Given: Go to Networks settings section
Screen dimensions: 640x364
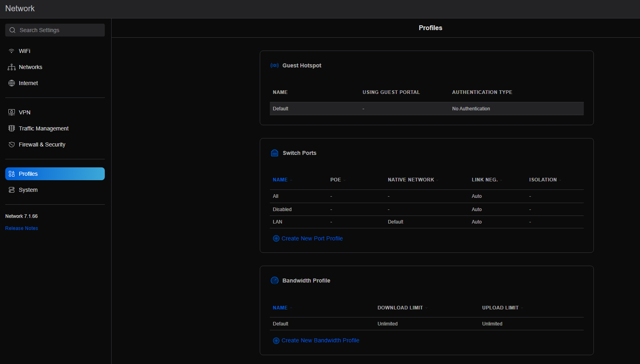Looking at the screenshot, I should point(31,67).
